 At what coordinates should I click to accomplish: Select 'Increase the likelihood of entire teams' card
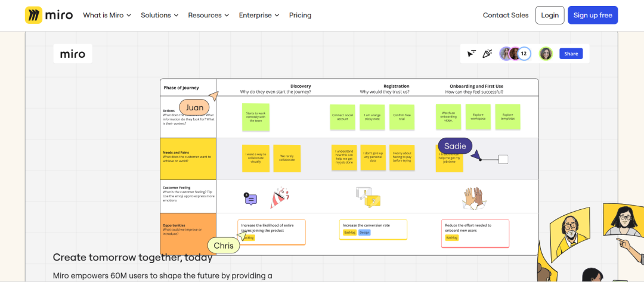(271, 232)
